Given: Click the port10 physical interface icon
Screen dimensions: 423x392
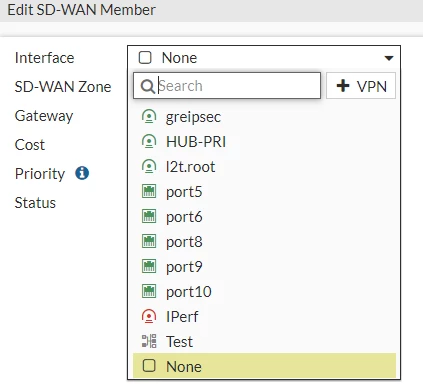Looking at the screenshot, I should 149,292.
